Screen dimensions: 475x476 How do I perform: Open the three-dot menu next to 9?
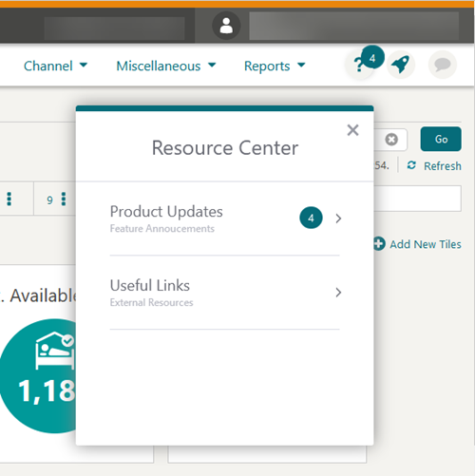coord(64,200)
